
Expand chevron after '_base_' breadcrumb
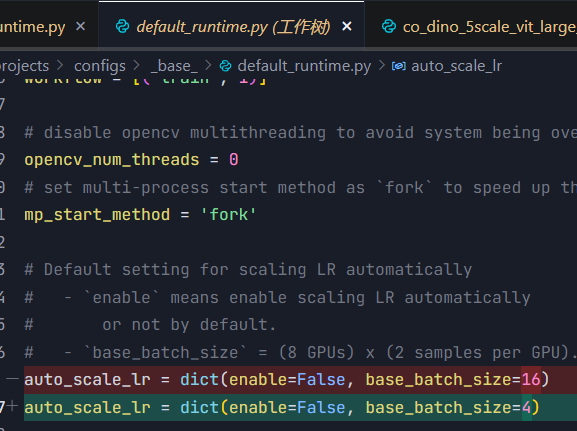(x=208, y=66)
